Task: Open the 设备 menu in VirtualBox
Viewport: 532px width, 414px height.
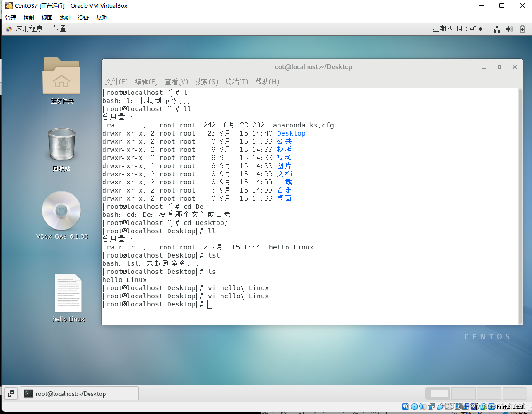Action: coord(83,18)
